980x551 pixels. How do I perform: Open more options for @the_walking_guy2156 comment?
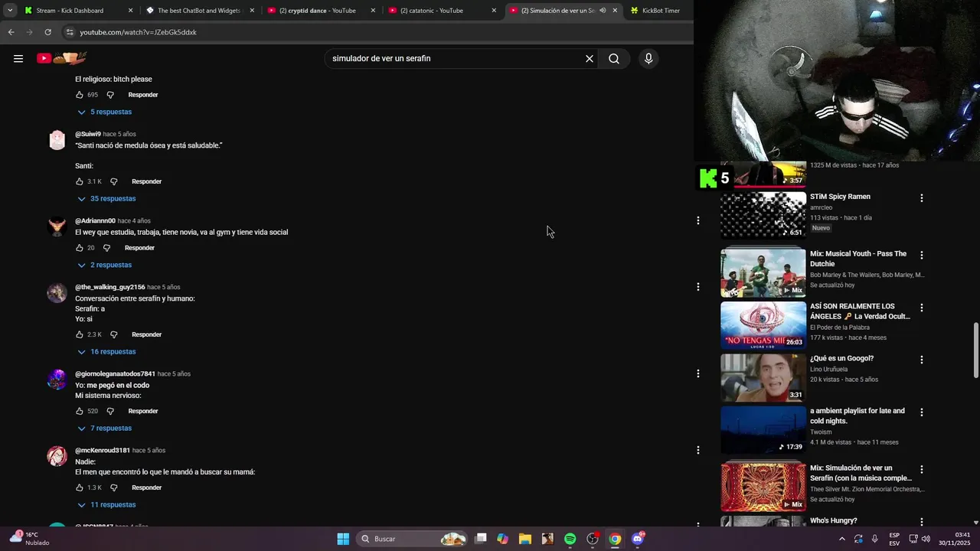[697, 287]
